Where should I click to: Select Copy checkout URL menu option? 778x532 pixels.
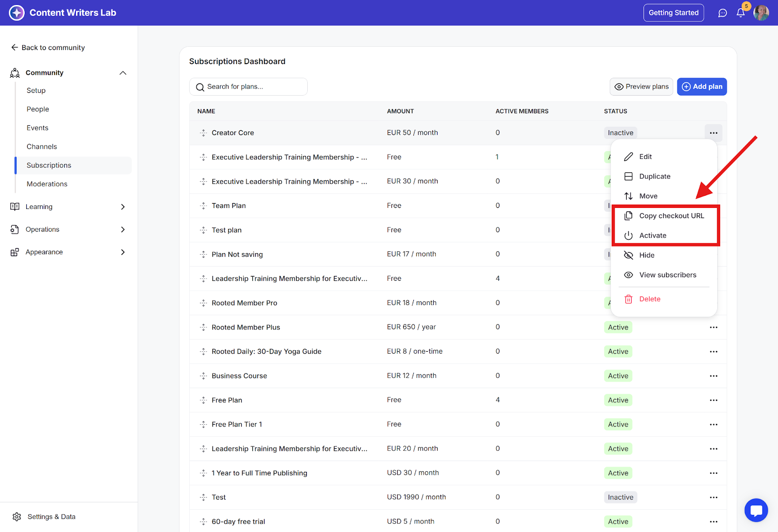click(x=671, y=216)
